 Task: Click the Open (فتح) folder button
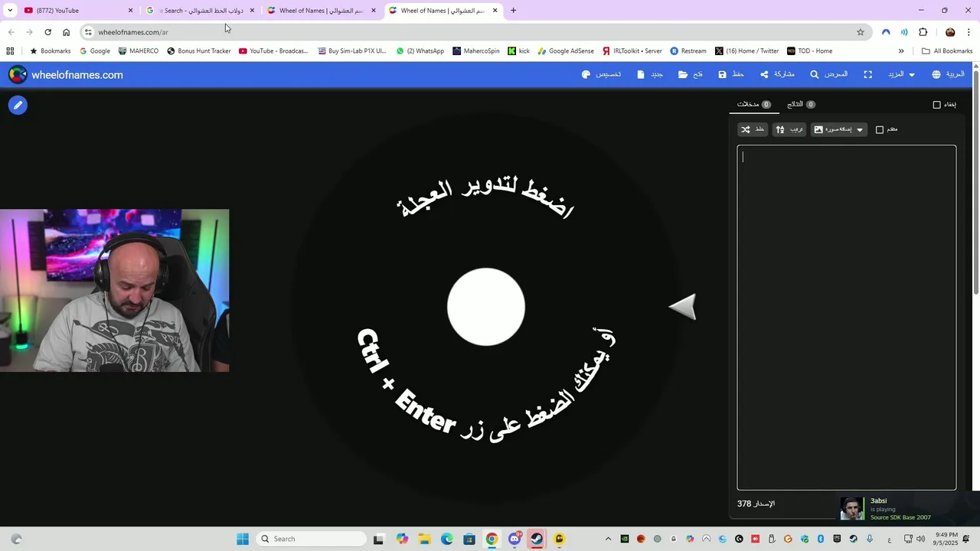(x=691, y=74)
